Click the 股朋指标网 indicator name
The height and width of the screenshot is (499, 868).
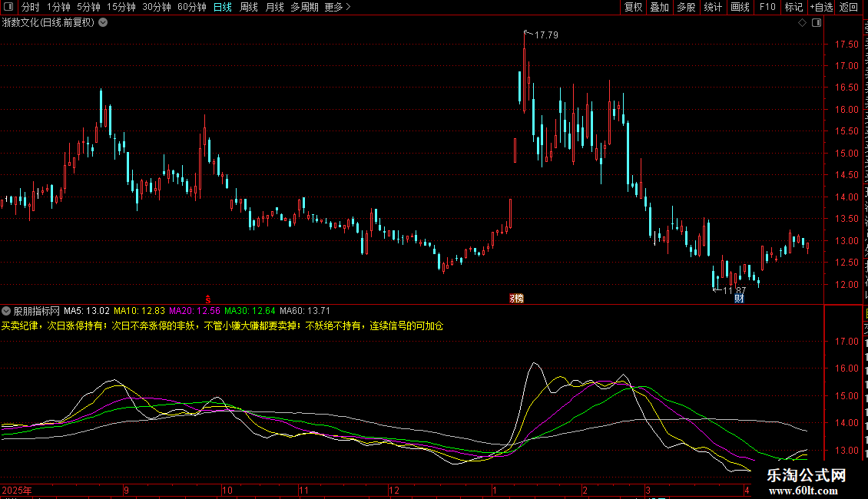point(37,311)
